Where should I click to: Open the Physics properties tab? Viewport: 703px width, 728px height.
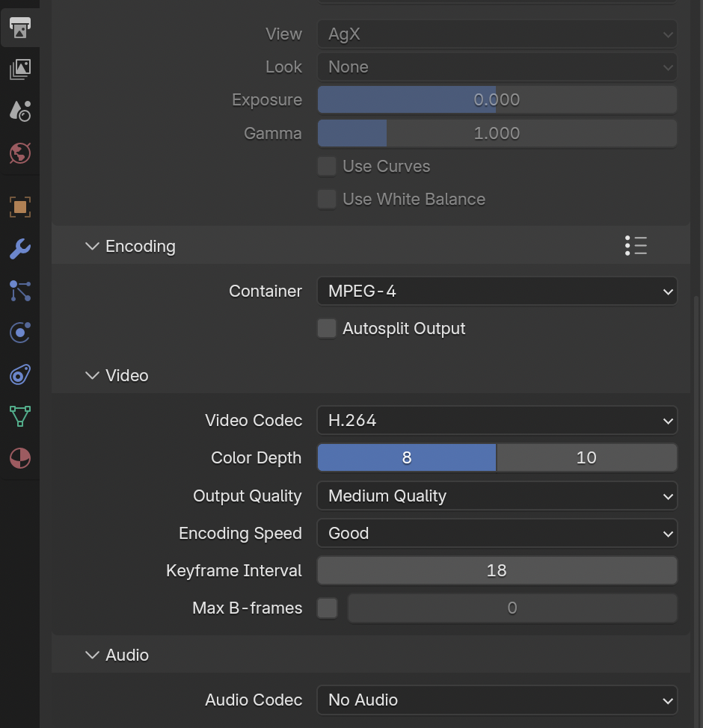(x=20, y=333)
